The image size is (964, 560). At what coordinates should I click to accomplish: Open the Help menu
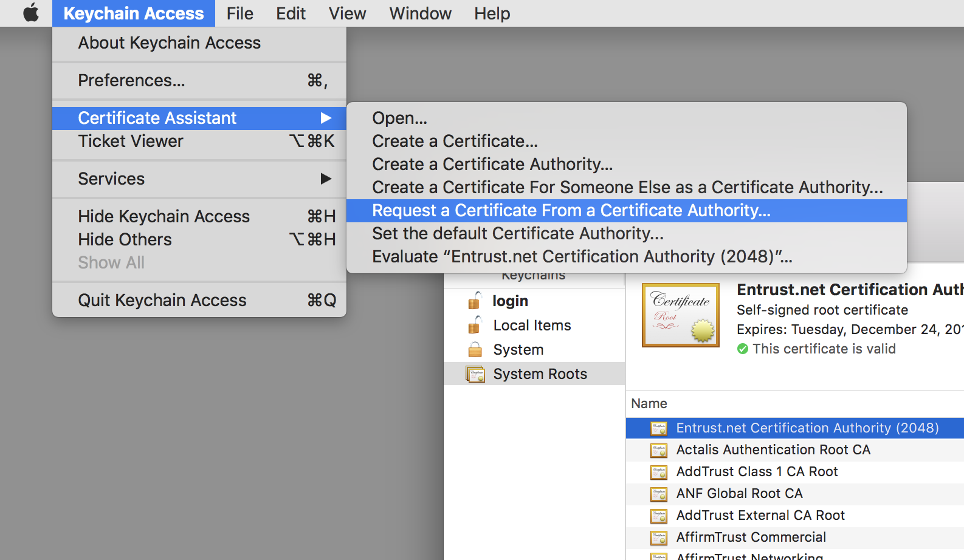click(x=492, y=13)
